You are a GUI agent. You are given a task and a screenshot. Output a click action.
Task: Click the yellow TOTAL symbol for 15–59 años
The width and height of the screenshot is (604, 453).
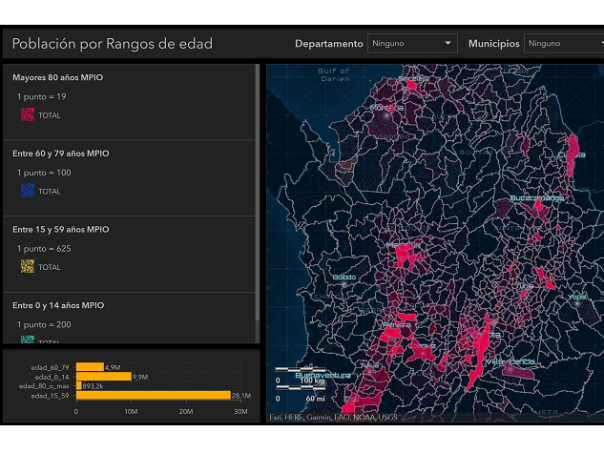coord(27,267)
